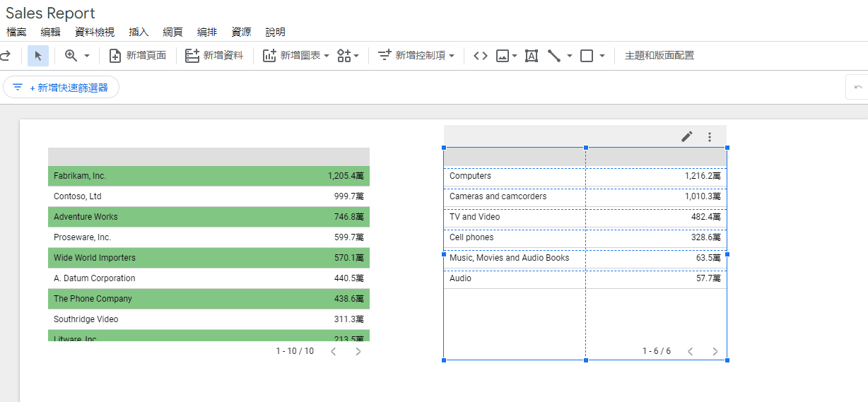Open the 資料檢視 menu
Image resolution: width=868 pixels, height=402 pixels.
(x=95, y=32)
